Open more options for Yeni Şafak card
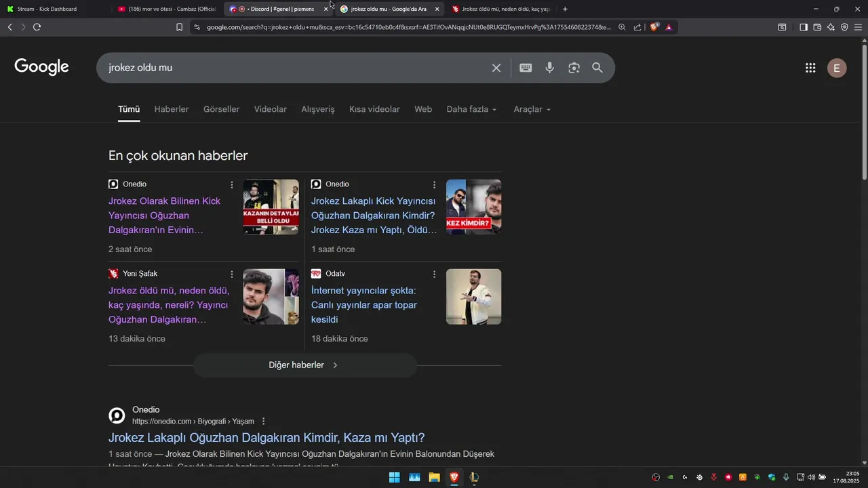Image resolution: width=868 pixels, height=488 pixels. coord(232,274)
